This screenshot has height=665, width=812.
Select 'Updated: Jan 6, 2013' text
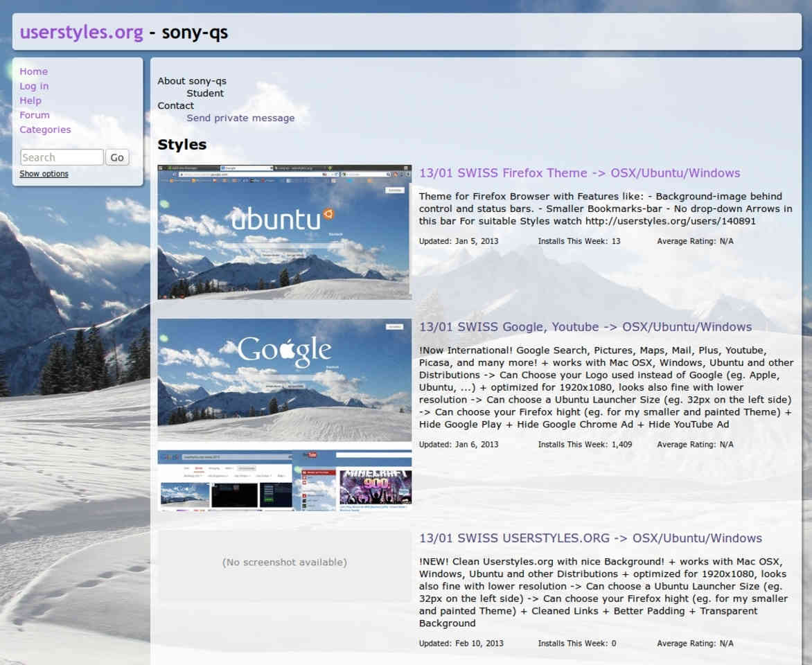click(458, 444)
